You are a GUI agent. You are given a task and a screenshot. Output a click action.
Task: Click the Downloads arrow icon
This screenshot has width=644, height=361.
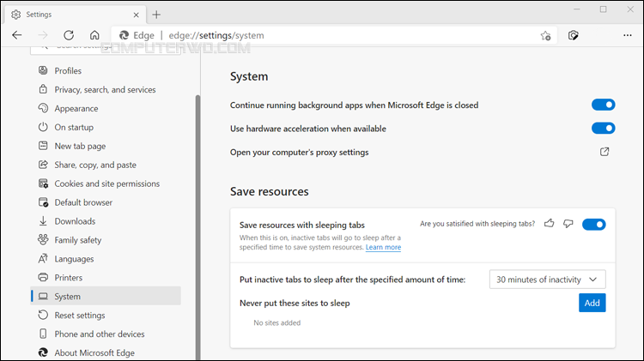coord(43,221)
